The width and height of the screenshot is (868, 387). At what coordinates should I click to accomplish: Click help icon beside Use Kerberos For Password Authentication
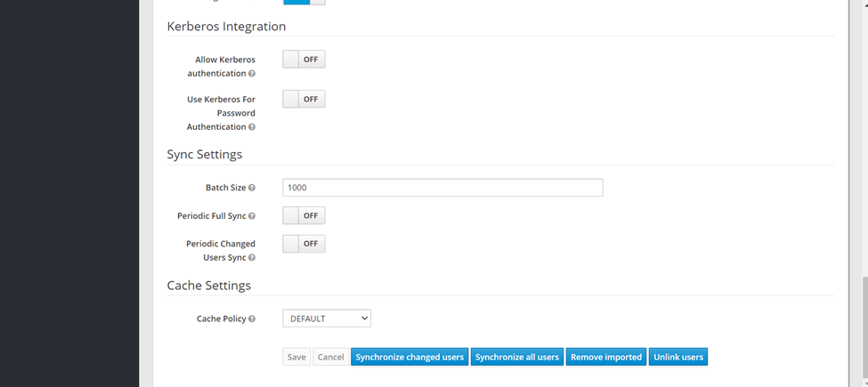click(252, 127)
